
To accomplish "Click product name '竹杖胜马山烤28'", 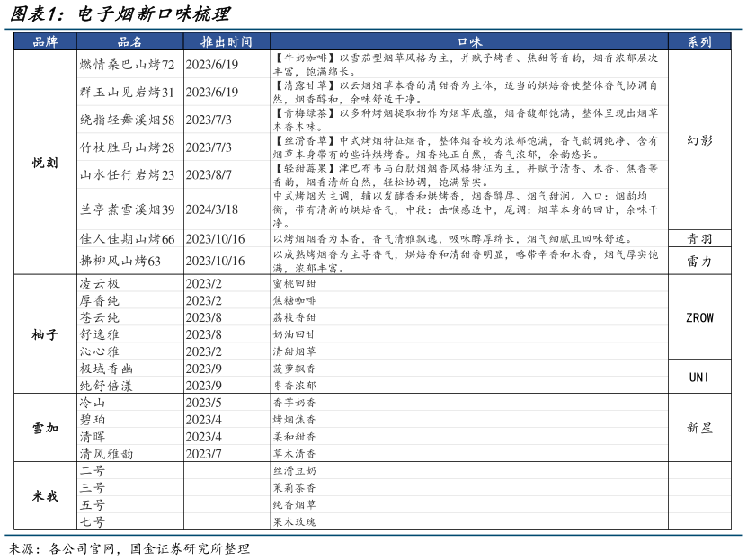I will pos(128,147).
